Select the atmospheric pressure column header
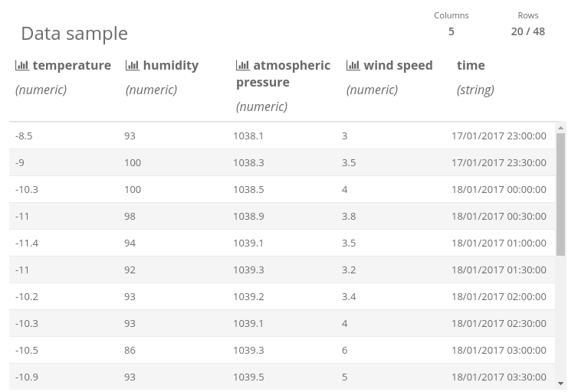This screenshot has height=392, width=568. [x=291, y=73]
